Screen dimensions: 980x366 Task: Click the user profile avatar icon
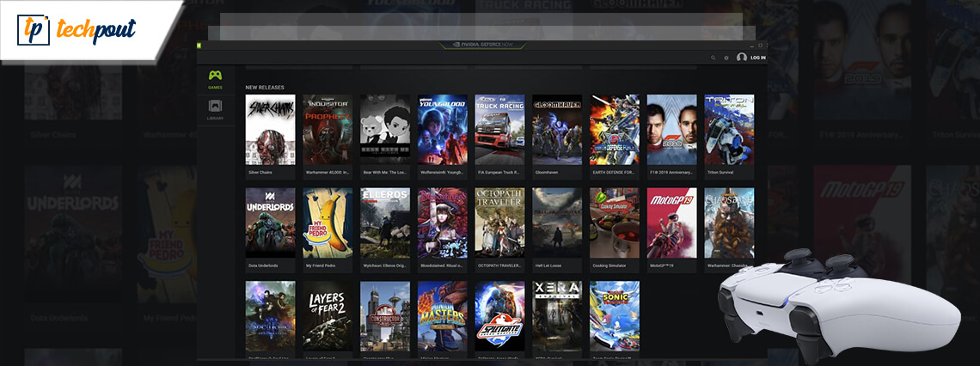[741, 58]
